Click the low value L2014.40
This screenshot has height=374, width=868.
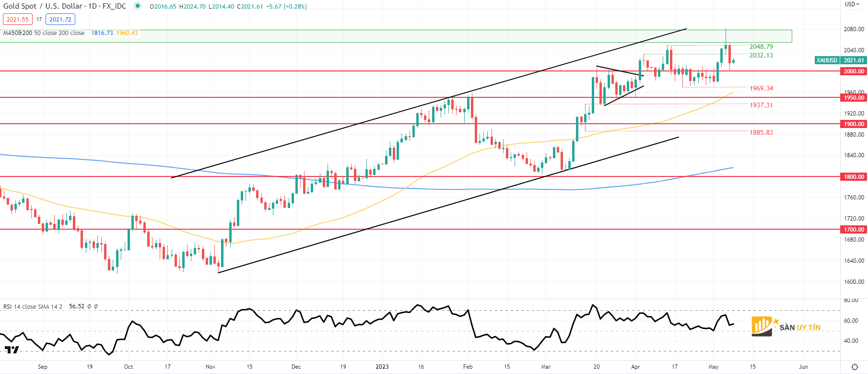coord(222,6)
